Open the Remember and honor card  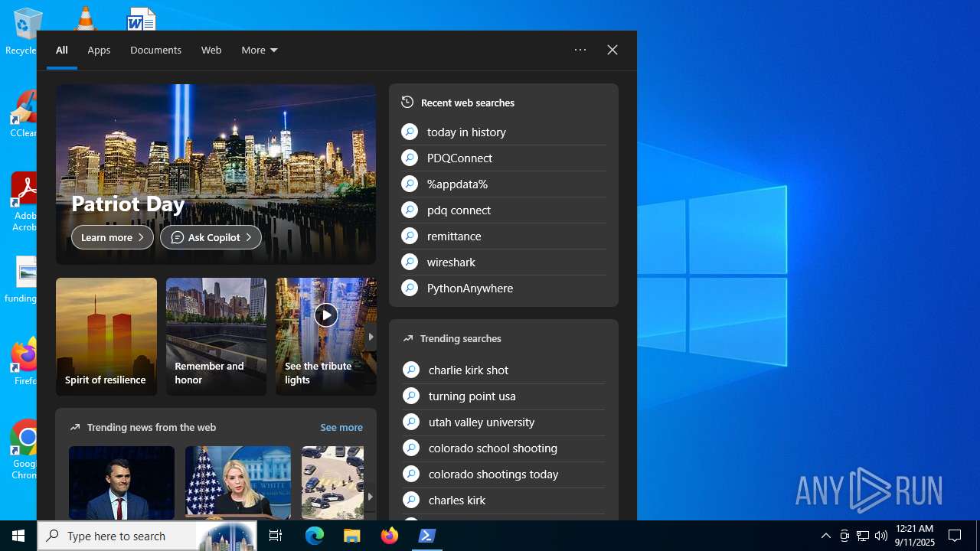216,337
